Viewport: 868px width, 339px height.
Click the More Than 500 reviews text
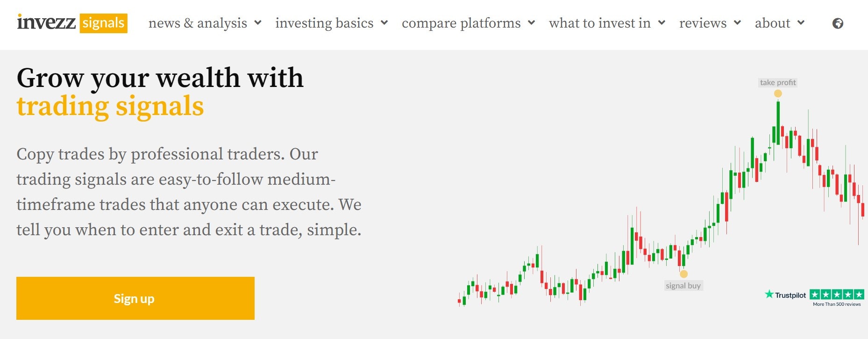click(x=837, y=304)
